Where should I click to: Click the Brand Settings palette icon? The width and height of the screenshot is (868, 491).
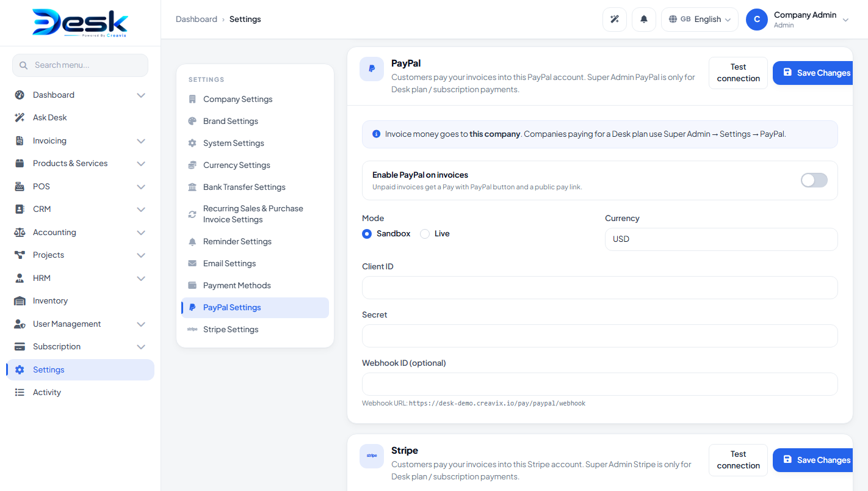[x=192, y=122]
